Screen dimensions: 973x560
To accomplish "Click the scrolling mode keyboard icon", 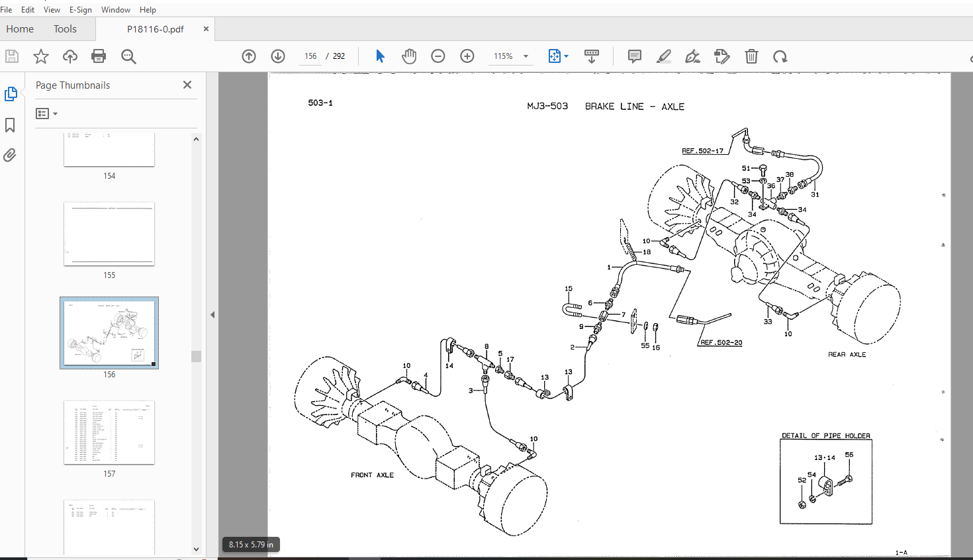I will tap(592, 56).
